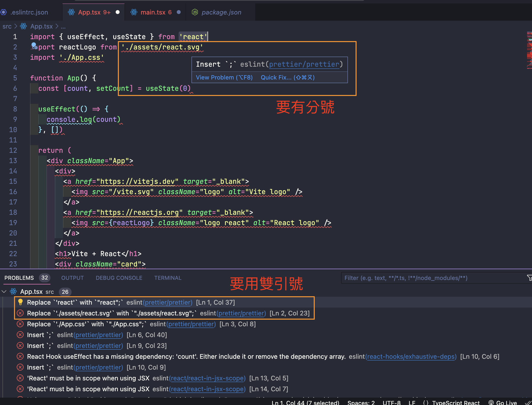Image resolution: width=532 pixels, height=405 pixels.
Task: Click React icon on App.tsx tab
Action: coord(71,12)
